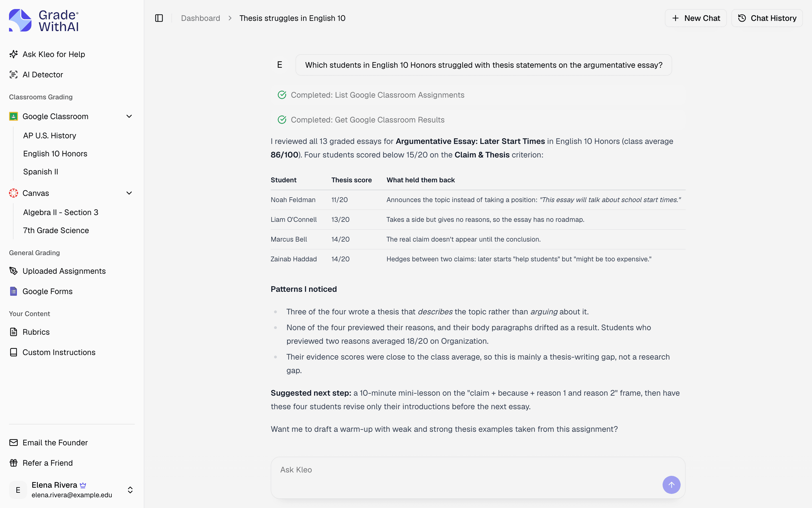
Task: Click the Student column header
Action: click(284, 180)
